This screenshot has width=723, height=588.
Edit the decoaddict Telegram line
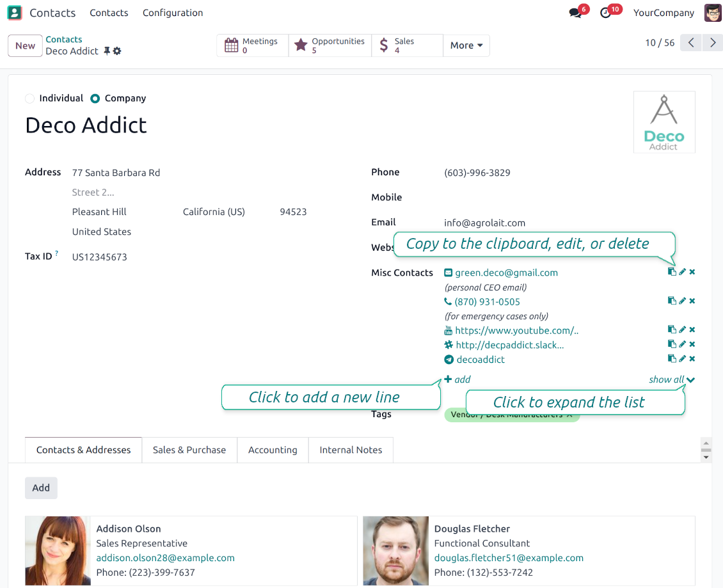683,358
